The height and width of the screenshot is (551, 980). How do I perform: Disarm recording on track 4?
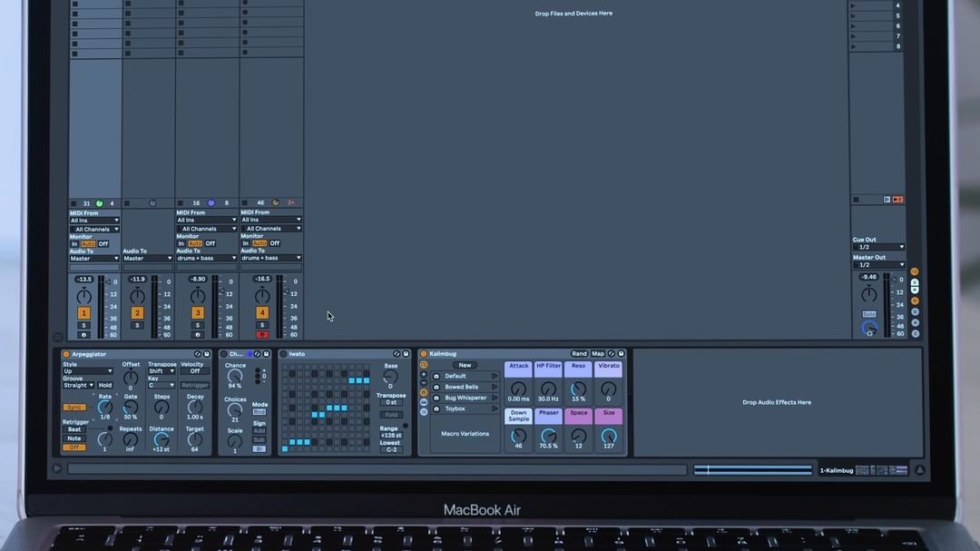coord(262,335)
